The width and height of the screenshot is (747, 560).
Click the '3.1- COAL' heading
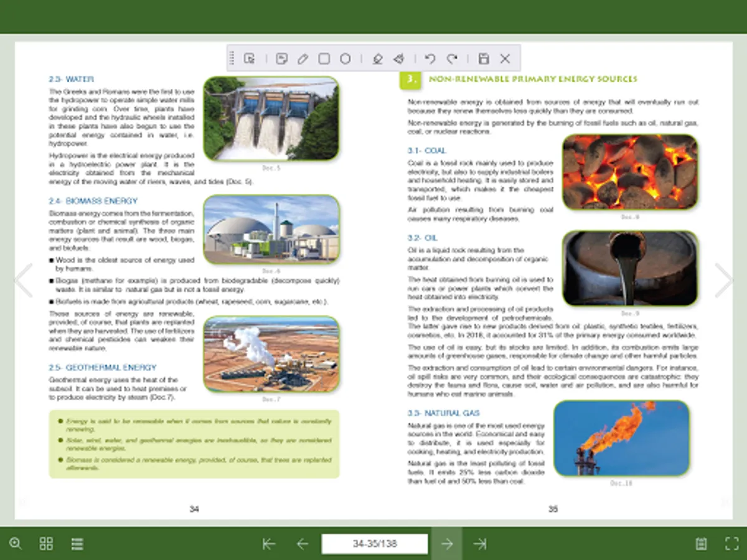(427, 151)
